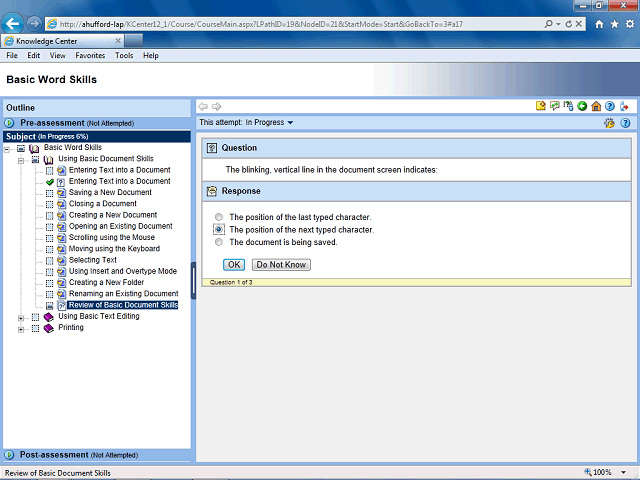This screenshot has width=640, height=480.
Task: Open the File menu
Action: pyautogui.click(x=12, y=56)
